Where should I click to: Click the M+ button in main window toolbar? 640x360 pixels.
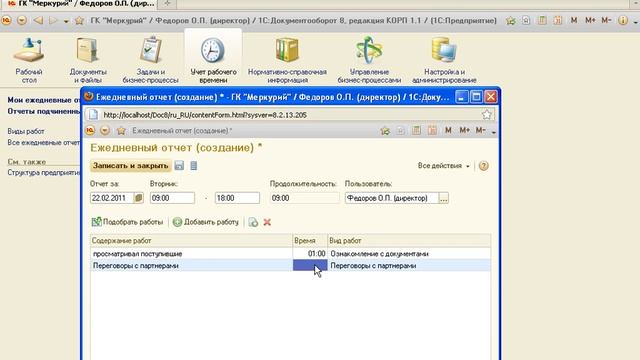point(590,20)
